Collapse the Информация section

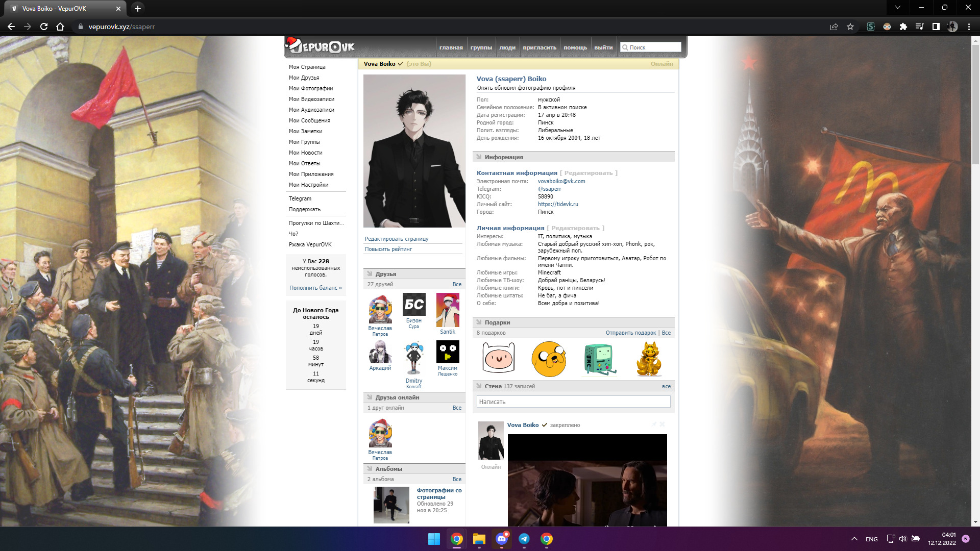click(574, 157)
